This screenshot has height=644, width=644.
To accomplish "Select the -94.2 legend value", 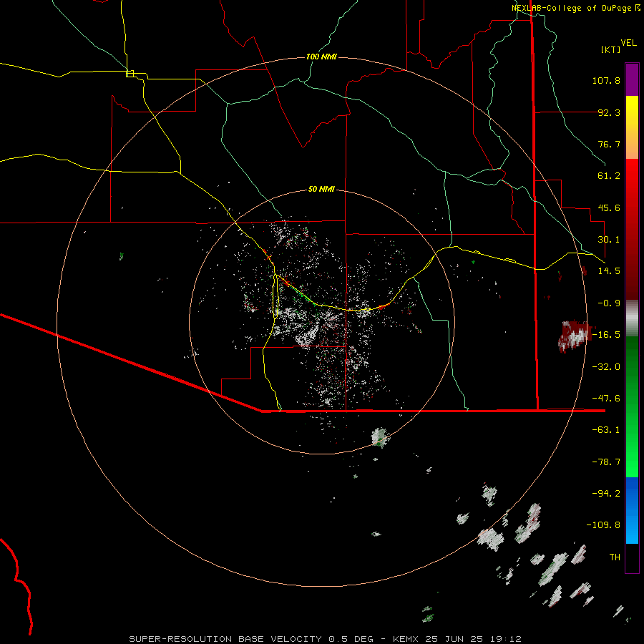I will pyautogui.click(x=606, y=494).
